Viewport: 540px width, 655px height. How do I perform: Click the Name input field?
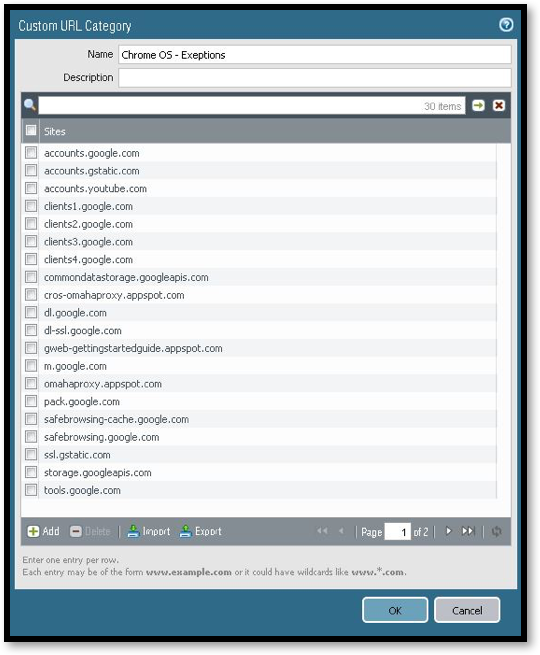point(314,55)
